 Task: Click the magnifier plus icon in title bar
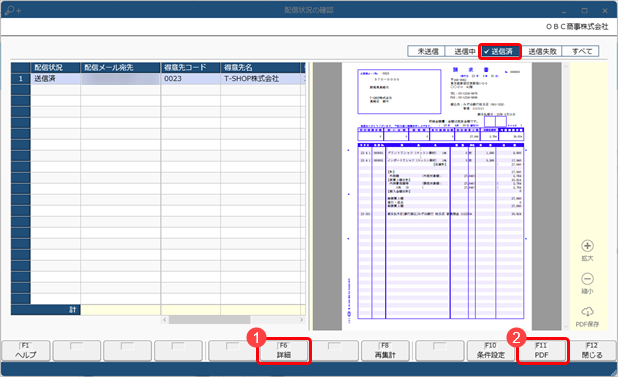coord(13,10)
